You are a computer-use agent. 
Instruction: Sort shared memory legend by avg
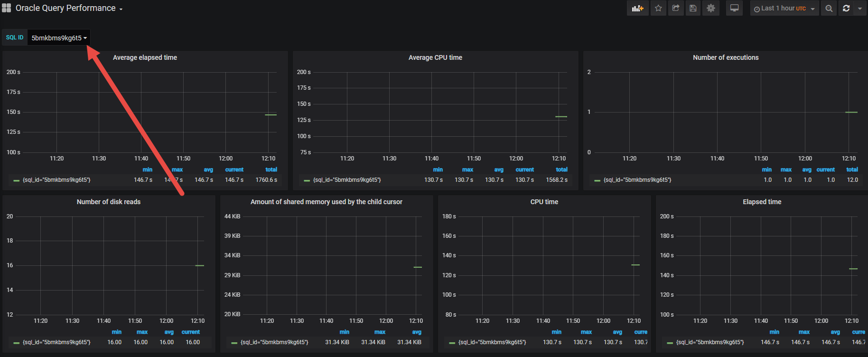[417, 332]
